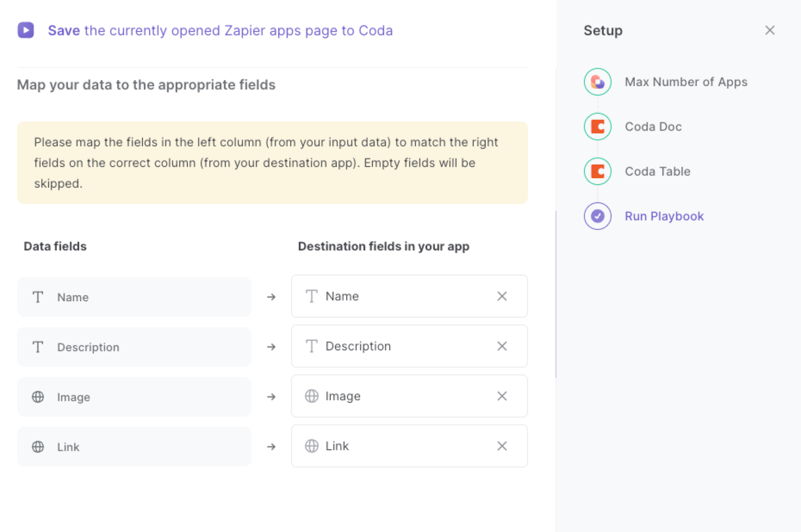Clear the Name destination mapping with X
The width and height of the screenshot is (801, 532).
click(502, 296)
